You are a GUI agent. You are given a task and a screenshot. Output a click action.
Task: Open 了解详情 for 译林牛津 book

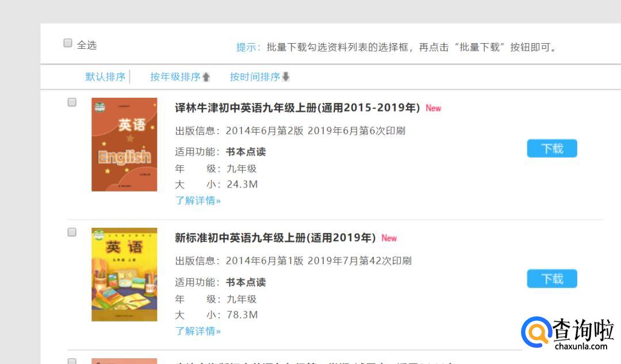[x=198, y=201]
